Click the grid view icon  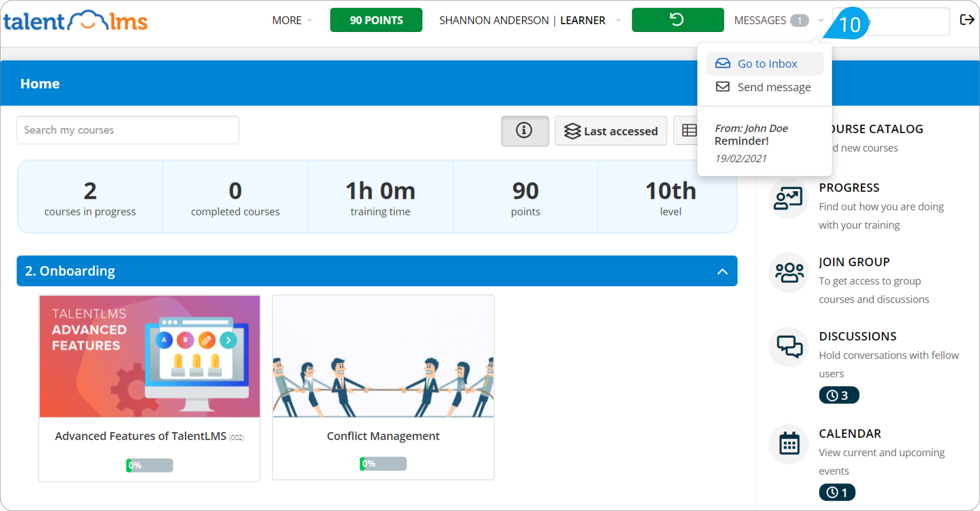tap(689, 131)
